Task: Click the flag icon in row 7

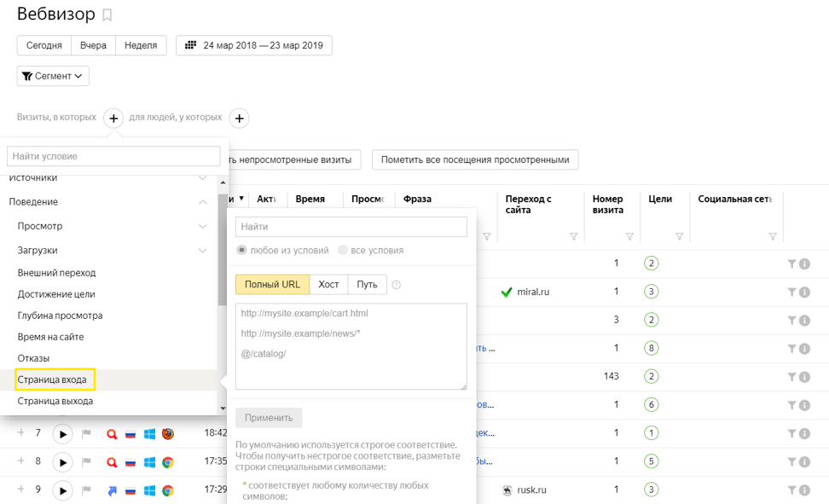Action: 86,434
